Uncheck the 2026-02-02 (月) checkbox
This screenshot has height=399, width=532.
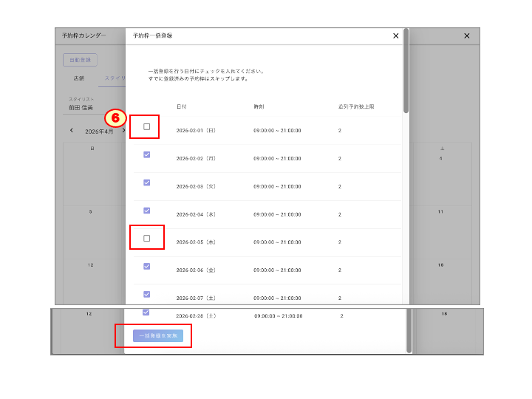146,154
